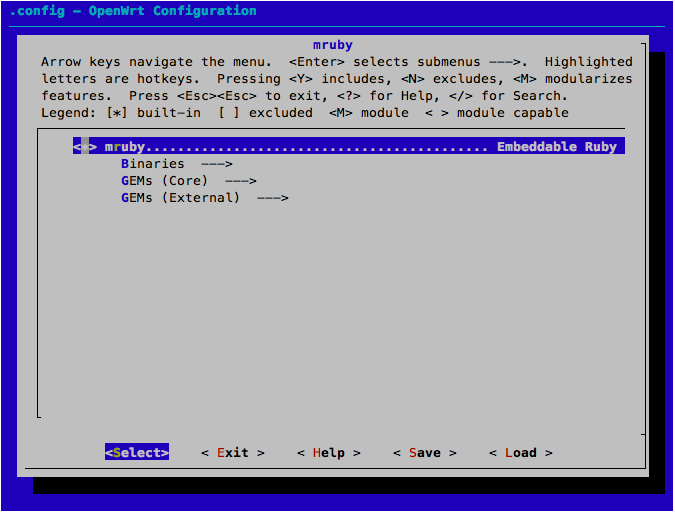This screenshot has width=675, height=512.
Task: Expand GEMs (External) via its arrow
Action: pyautogui.click(x=272, y=198)
